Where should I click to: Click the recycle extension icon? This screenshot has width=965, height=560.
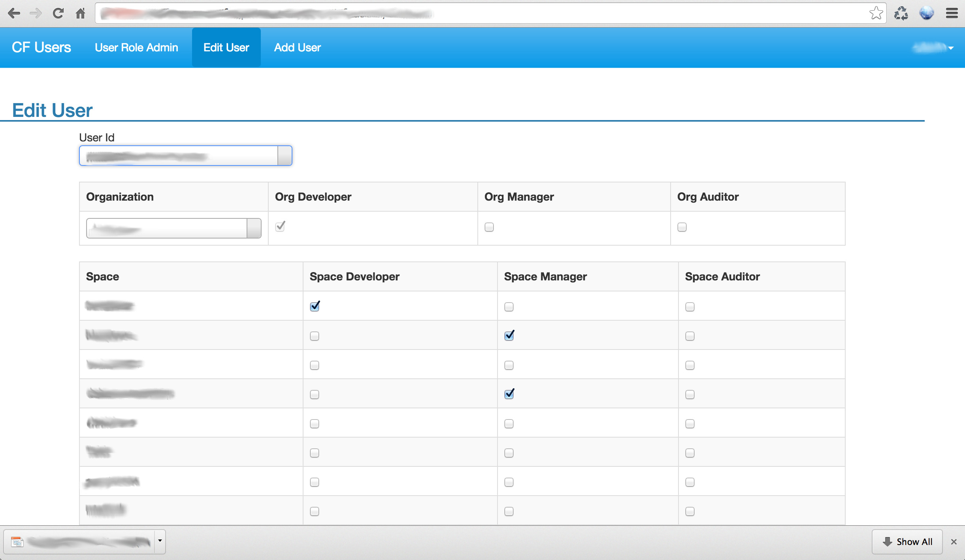pyautogui.click(x=901, y=13)
